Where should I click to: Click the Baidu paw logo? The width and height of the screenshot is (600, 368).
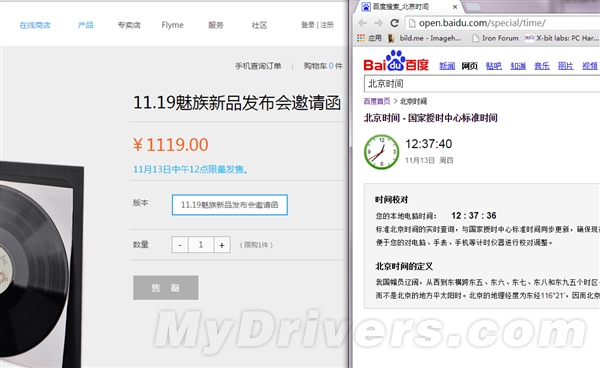[396, 61]
